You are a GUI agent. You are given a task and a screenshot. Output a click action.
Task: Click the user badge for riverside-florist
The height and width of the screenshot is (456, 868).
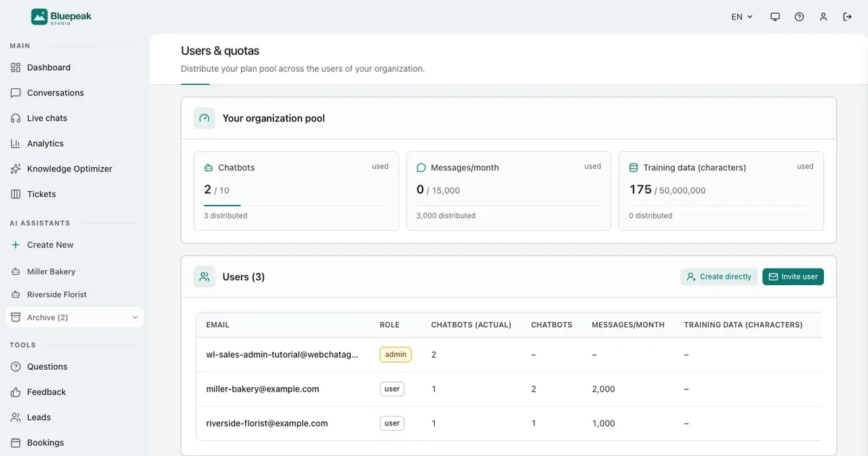pos(392,423)
